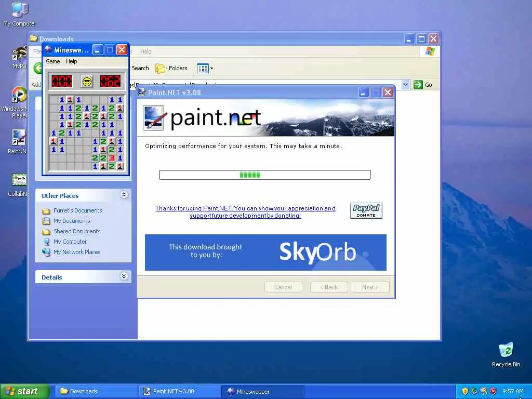Click the Minesweeper title bar icon
532x399 pixels.
click(48, 50)
